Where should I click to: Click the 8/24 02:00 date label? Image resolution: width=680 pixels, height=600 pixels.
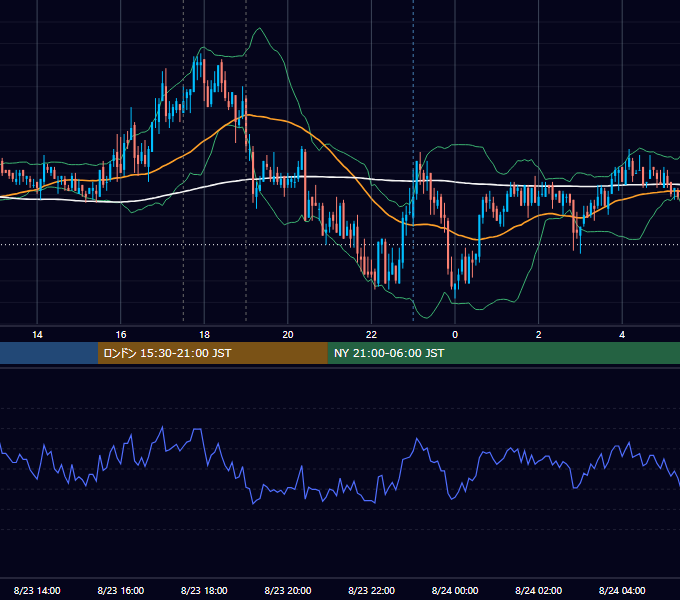click(539, 590)
